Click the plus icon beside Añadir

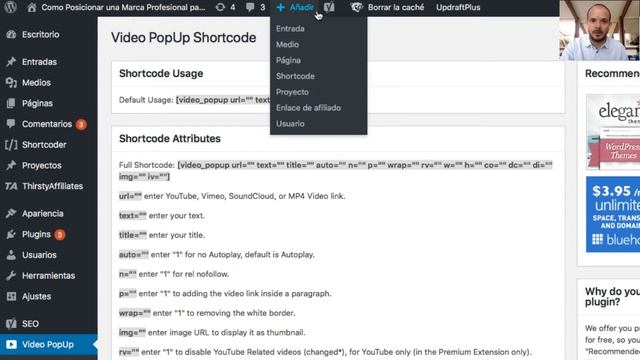pos(280,7)
